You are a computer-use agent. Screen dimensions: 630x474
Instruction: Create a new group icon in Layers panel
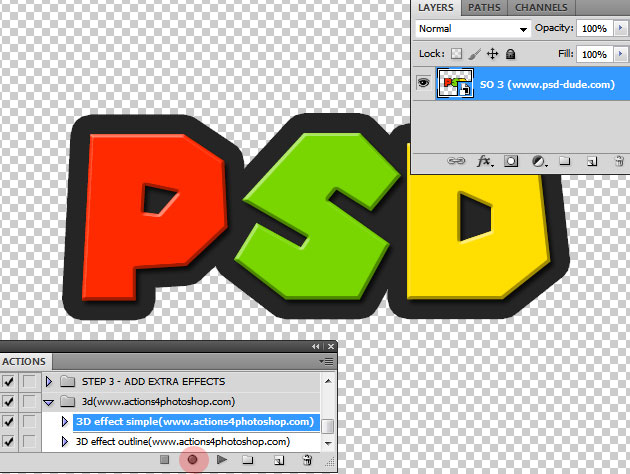point(565,161)
